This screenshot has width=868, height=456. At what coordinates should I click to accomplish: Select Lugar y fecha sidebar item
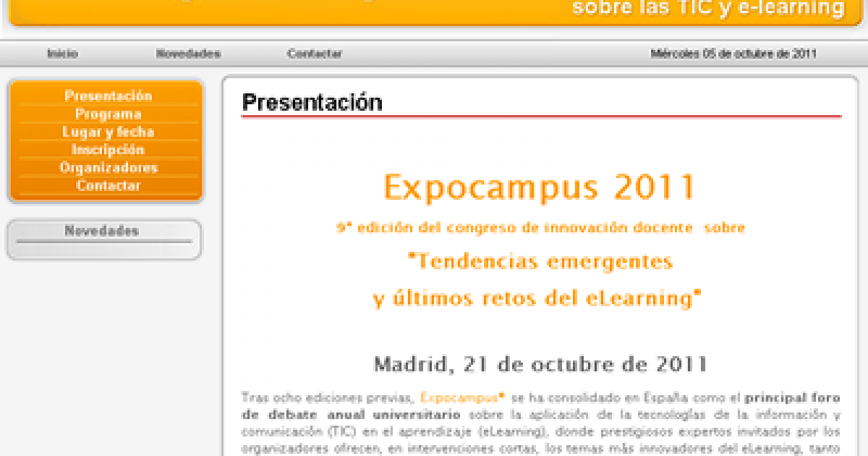(108, 132)
